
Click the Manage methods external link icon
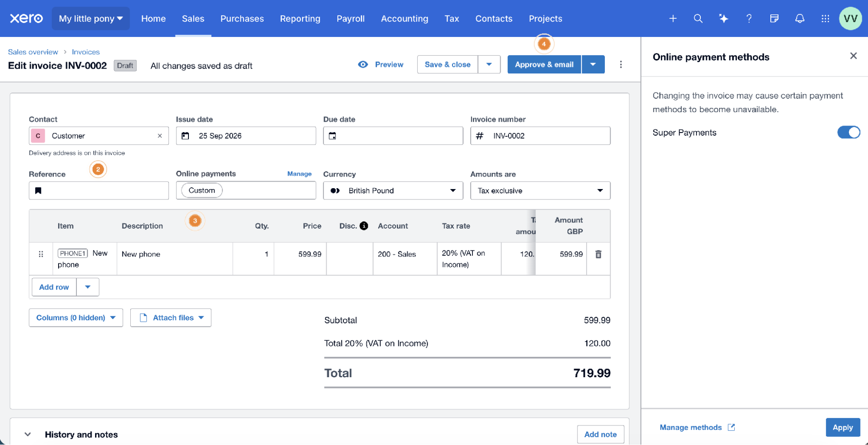(731, 427)
